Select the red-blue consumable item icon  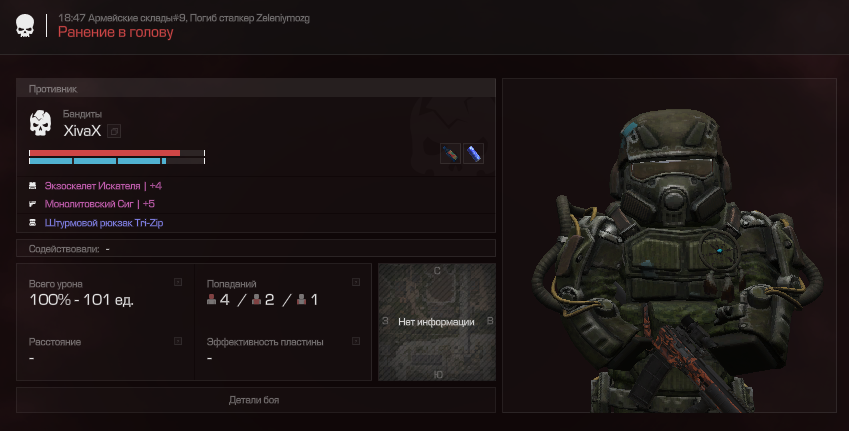tap(450, 153)
